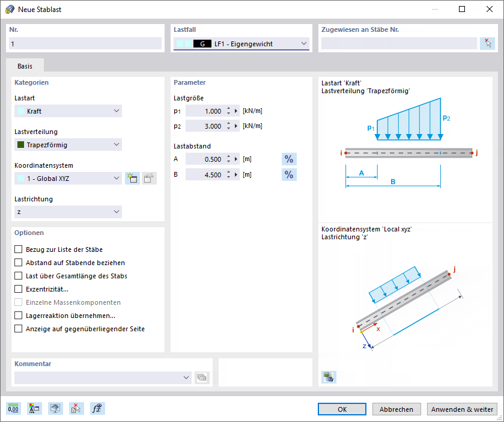This screenshot has width=504, height=422.
Task: Open the display properties dialog
Action: tap(34, 408)
